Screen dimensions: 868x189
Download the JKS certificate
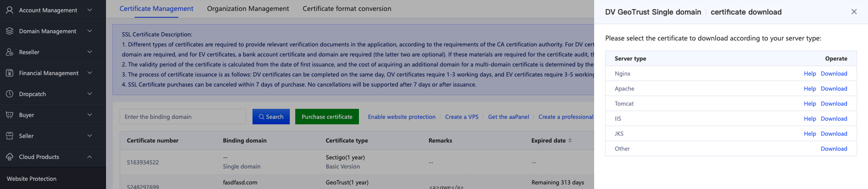point(834,133)
